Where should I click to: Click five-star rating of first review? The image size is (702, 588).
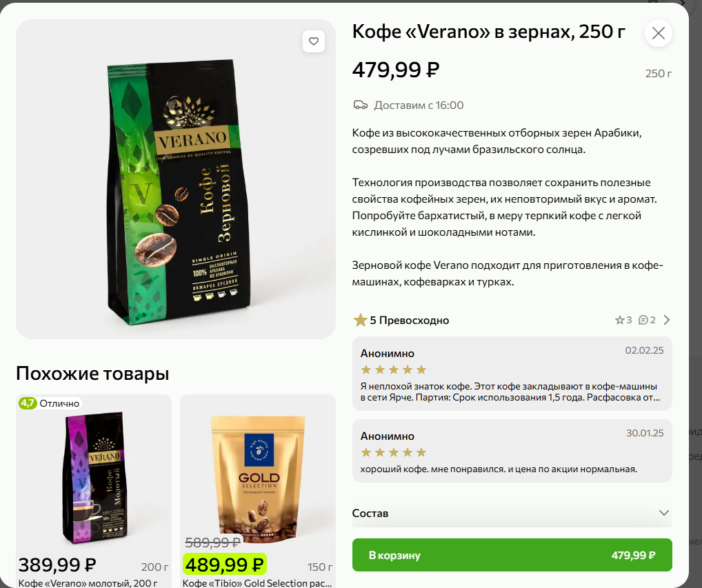[394, 369]
